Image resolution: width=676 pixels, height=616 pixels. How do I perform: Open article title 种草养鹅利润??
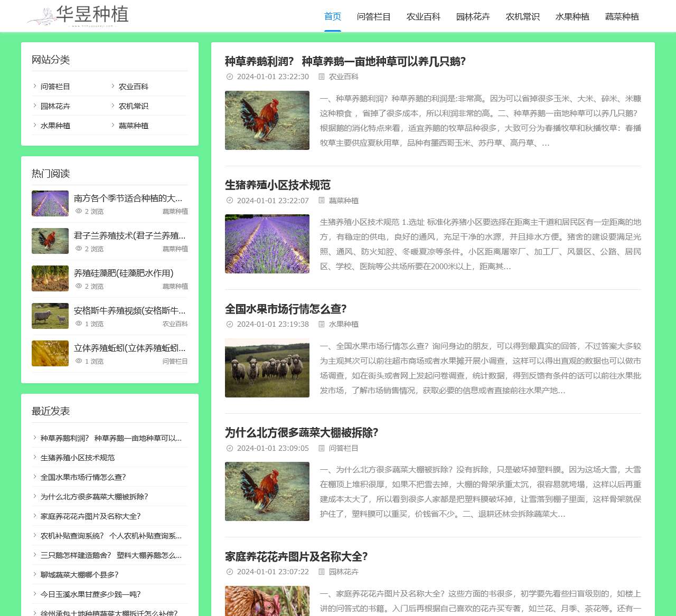click(x=345, y=62)
